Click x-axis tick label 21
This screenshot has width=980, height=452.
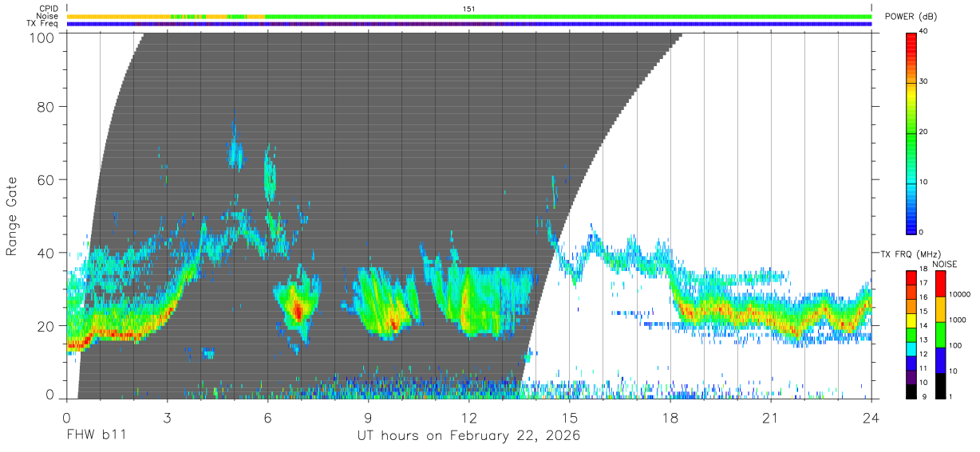point(771,417)
